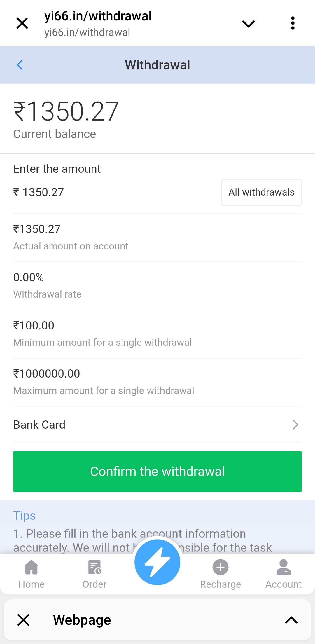Open the three-dot browser menu
Screen dimensions: 315x644
tap(293, 23)
